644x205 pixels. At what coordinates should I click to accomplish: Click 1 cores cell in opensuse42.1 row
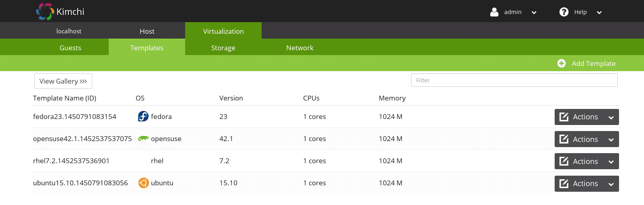coord(315,139)
